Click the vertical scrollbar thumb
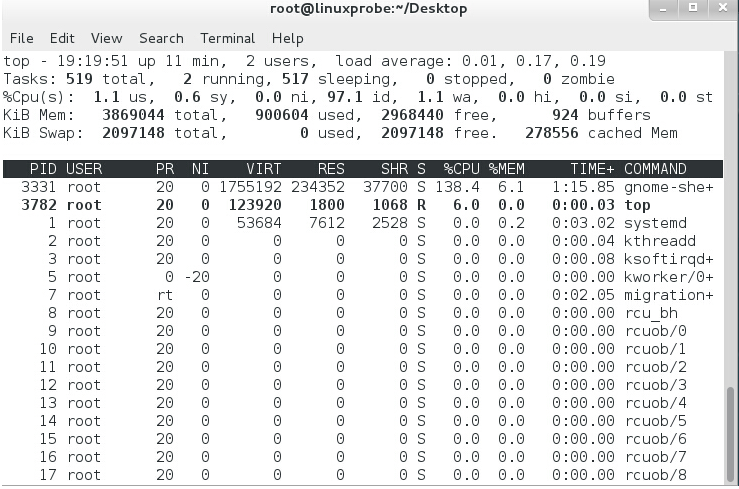 [x=731, y=434]
